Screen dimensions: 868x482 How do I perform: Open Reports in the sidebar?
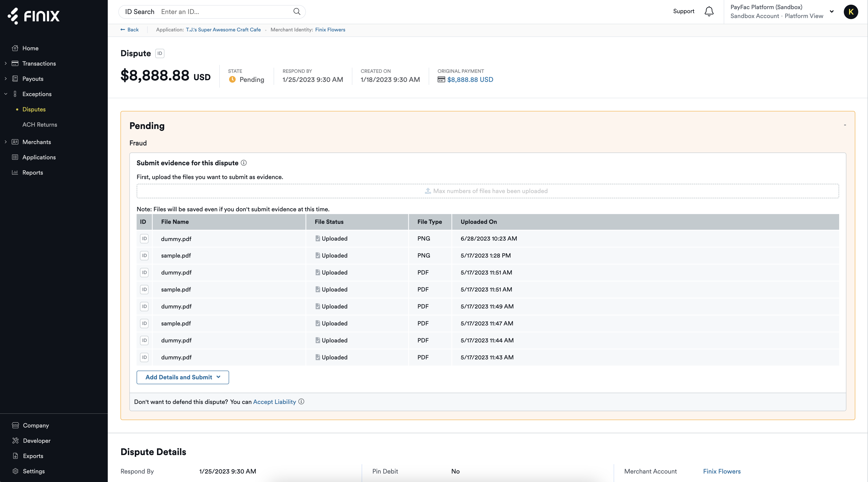click(x=33, y=172)
